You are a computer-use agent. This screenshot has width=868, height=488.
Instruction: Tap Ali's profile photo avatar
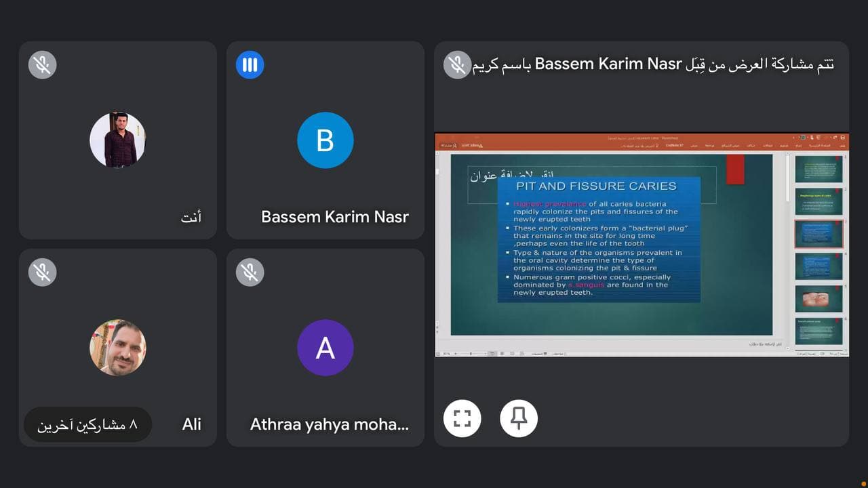(x=118, y=348)
